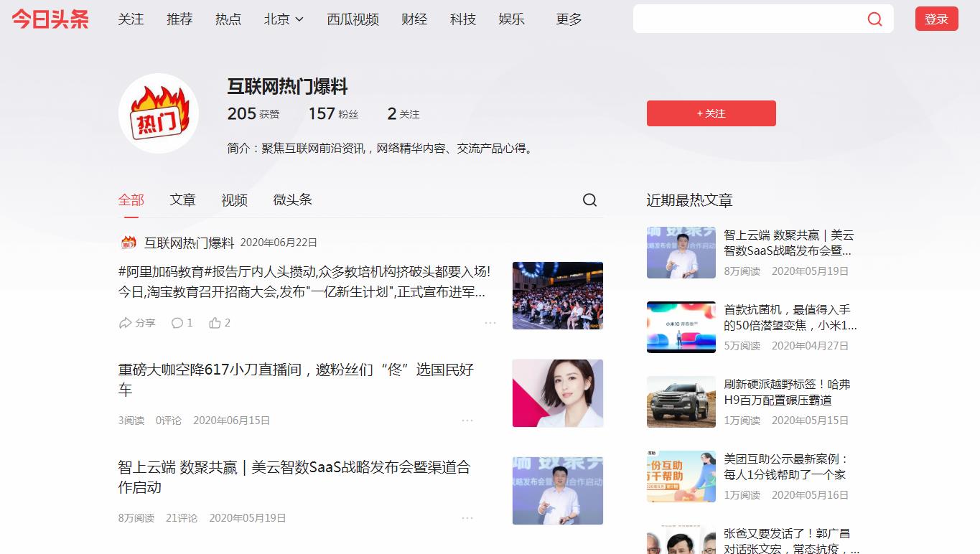Click the 0评论 count on 617小刀 article
This screenshot has width=980, height=554.
tap(169, 421)
